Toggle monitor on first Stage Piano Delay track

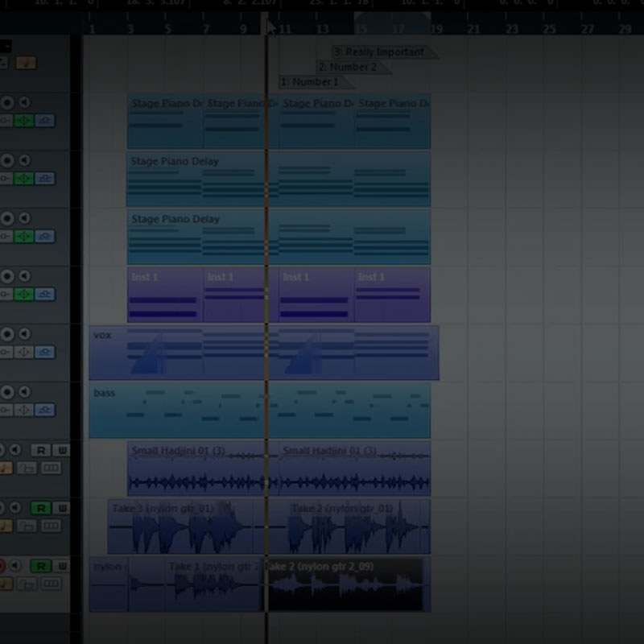pyautogui.click(x=25, y=160)
